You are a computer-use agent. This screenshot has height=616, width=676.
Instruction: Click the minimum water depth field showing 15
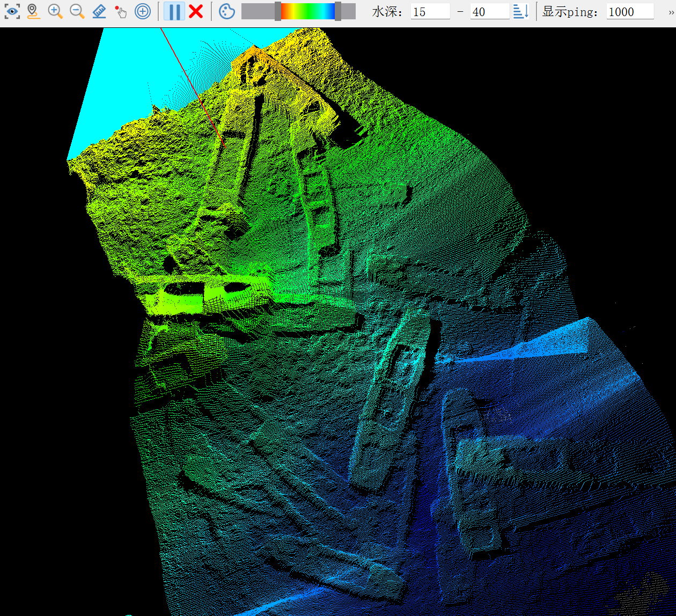tap(430, 12)
